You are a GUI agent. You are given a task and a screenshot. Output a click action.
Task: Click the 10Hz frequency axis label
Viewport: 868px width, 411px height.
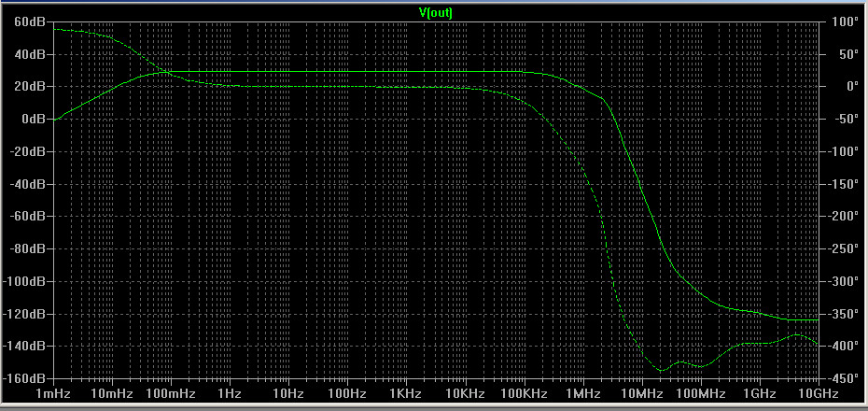289,394
